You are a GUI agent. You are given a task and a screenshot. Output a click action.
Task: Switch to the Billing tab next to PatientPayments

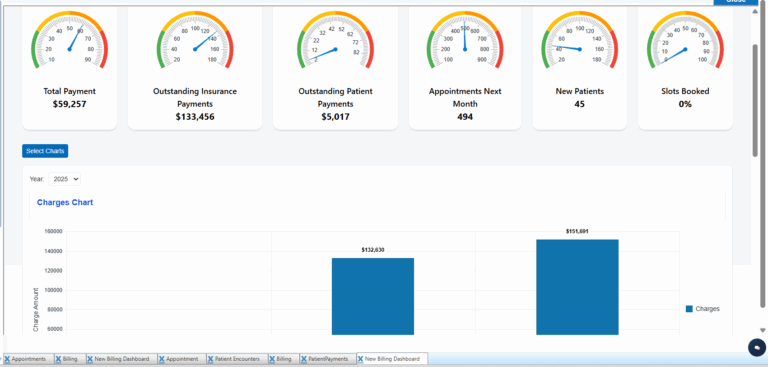click(284, 359)
